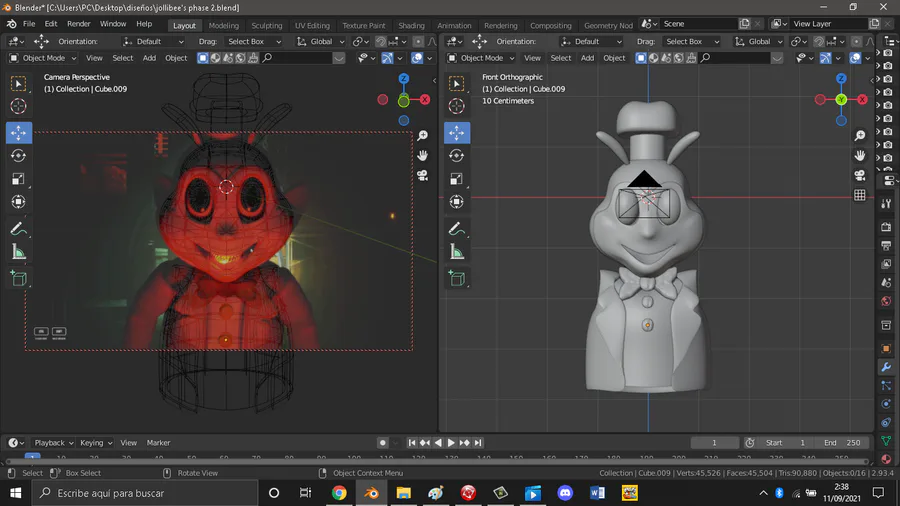Open Google Chrome from Windows taskbar
Image resolution: width=900 pixels, height=506 pixels.
point(339,493)
